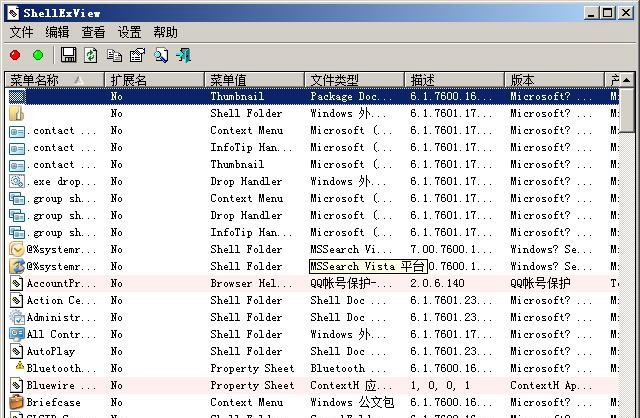Click the QQ帐号保护 version cell
640x418 pixels.
pyautogui.click(x=540, y=283)
